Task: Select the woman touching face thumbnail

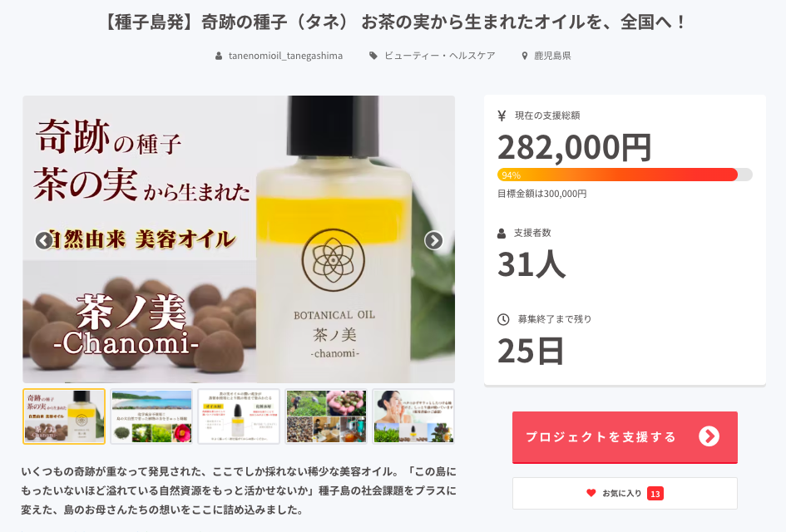Action: [x=413, y=416]
